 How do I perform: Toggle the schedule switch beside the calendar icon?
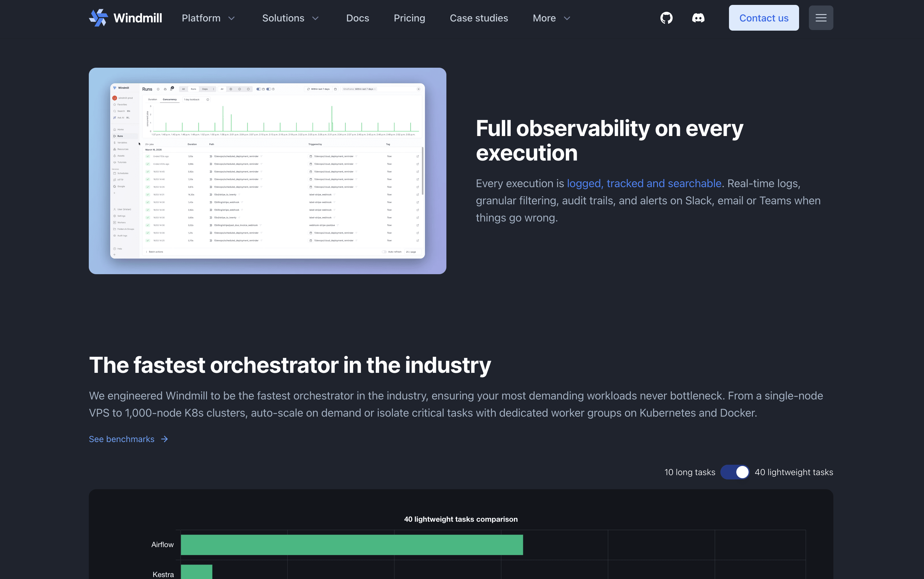tap(259, 89)
